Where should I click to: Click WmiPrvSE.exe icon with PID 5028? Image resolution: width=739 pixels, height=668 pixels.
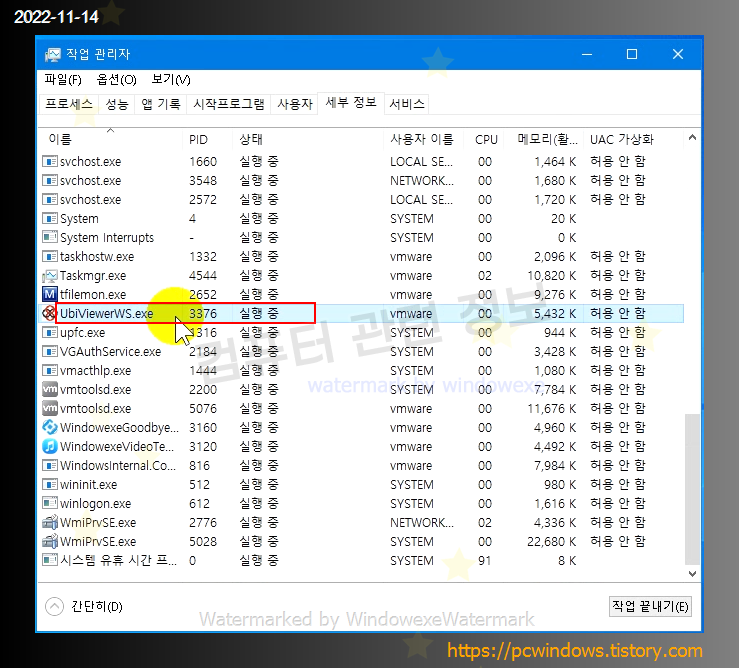tap(49, 541)
